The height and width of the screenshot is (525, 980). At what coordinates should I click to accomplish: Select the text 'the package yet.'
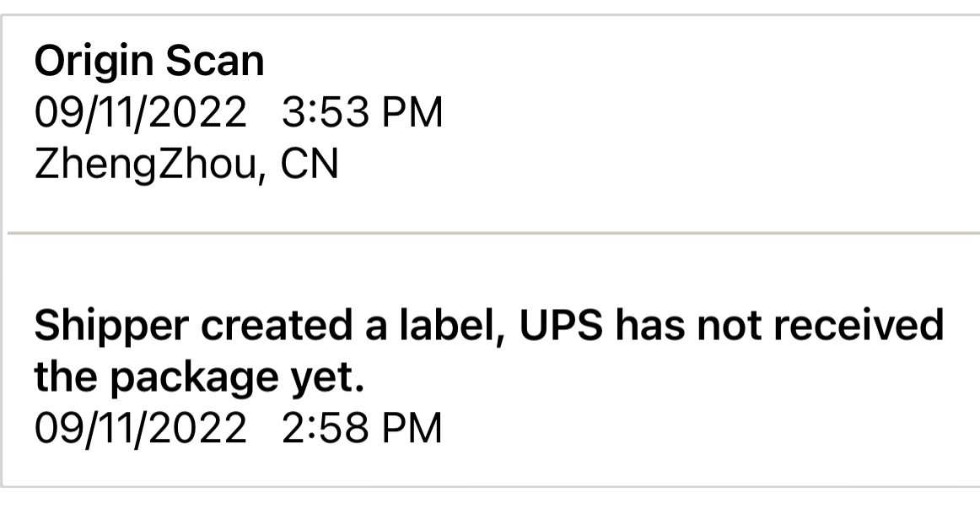199,379
